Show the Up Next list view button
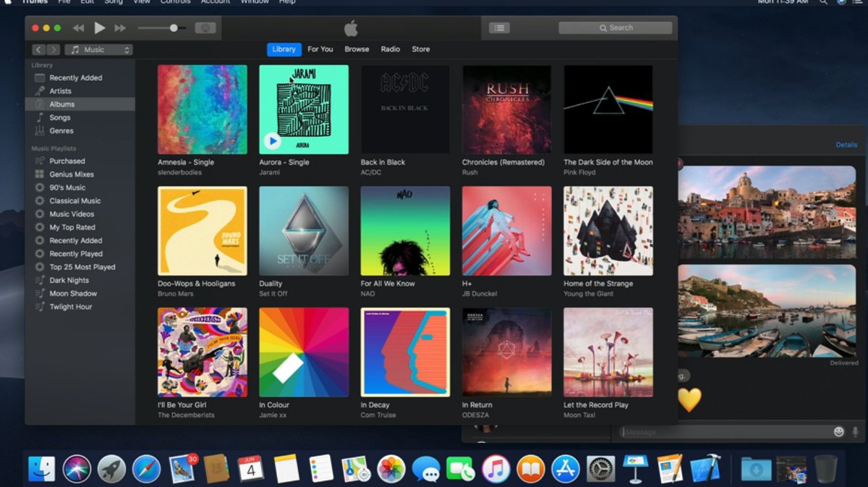 [499, 28]
